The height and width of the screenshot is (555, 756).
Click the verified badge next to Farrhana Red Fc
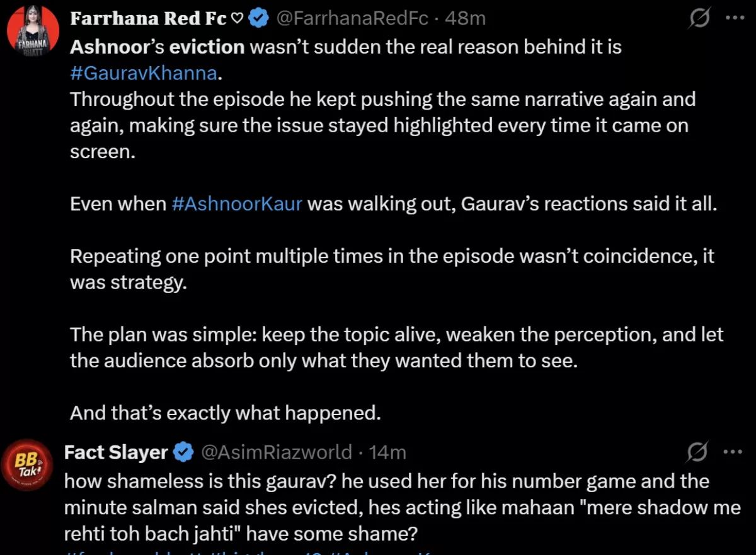(x=258, y=18)
